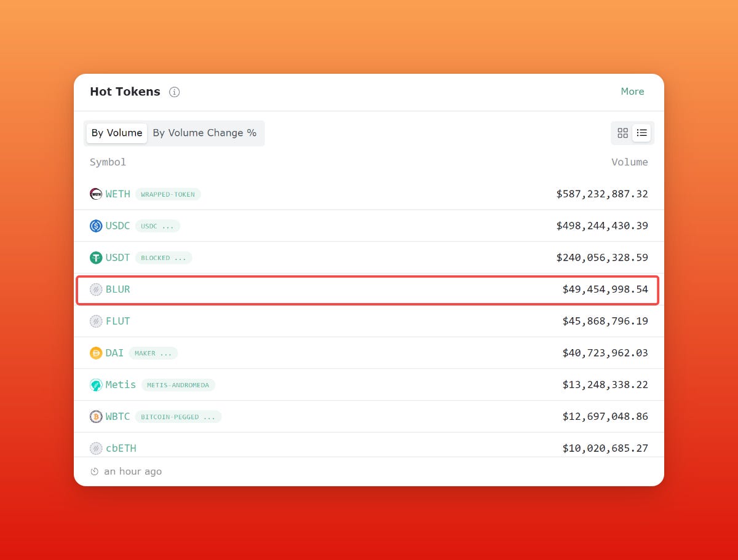The height and width of the screenshot is (560, 738).
Task: Select the By Volume Change % tab
Action: point(205,133)
